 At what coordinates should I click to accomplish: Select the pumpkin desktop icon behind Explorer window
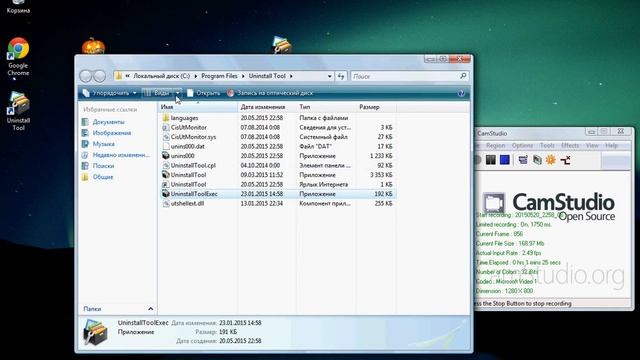click(x=93, y=47)
